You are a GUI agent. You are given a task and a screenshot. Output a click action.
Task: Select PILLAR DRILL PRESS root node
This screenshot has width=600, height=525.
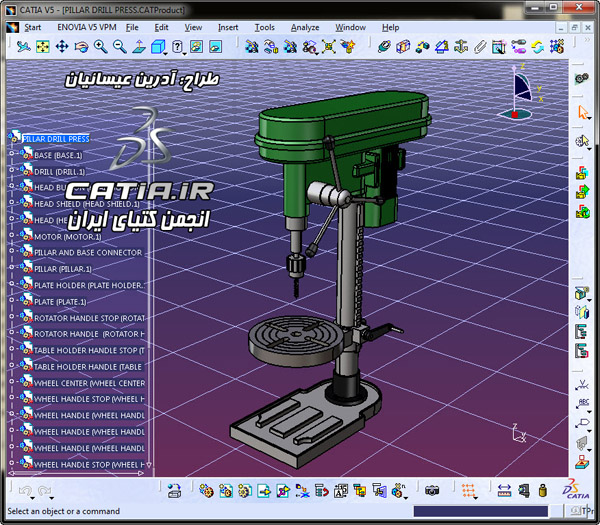pyautogui.click(x=56, y=139)
